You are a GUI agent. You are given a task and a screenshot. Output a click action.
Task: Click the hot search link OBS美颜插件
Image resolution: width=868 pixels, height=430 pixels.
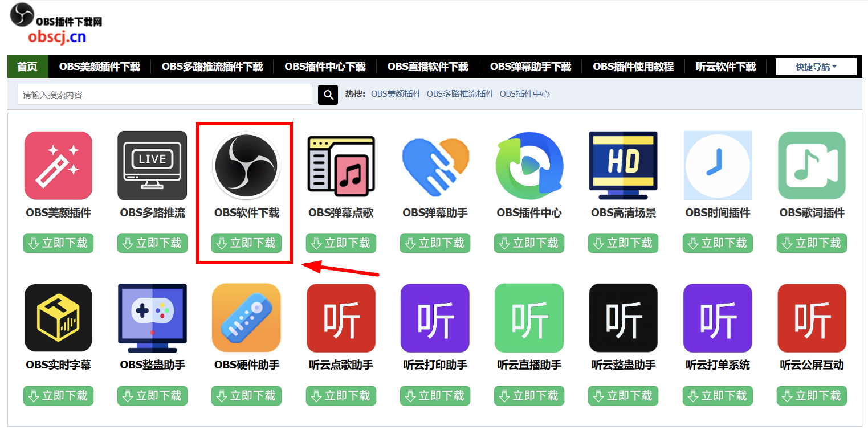click(396, 94)
